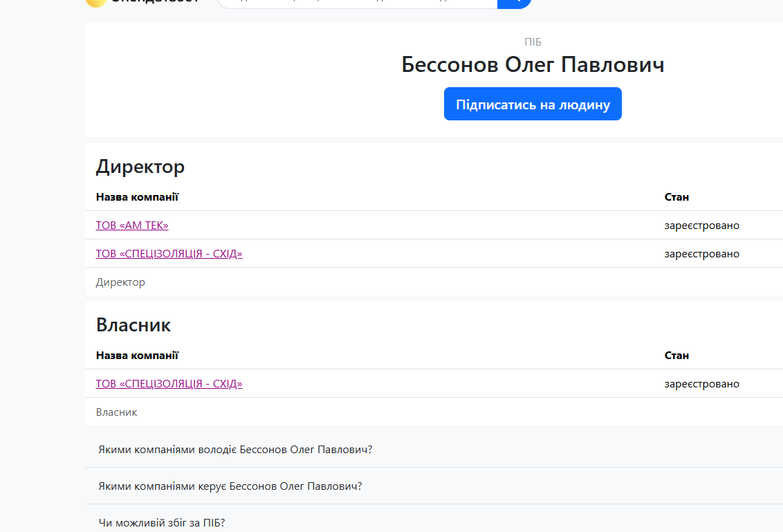Image resolution: width=783 pixels, height=532 pixels.
Task: Expand the question "Якими компаніями володіє Бессонов Олег Павлович?"
Action: click(x=434, y=450)
